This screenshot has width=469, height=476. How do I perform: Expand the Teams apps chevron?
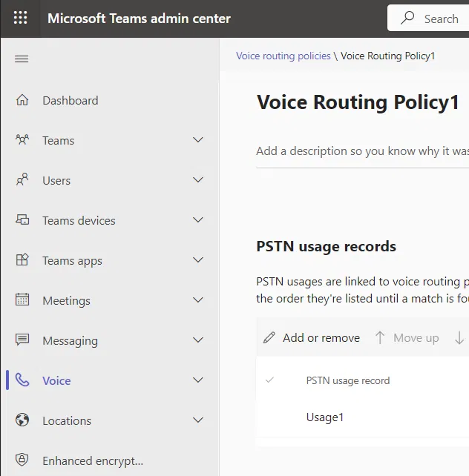pyautogui.click(x=198, y=260)
